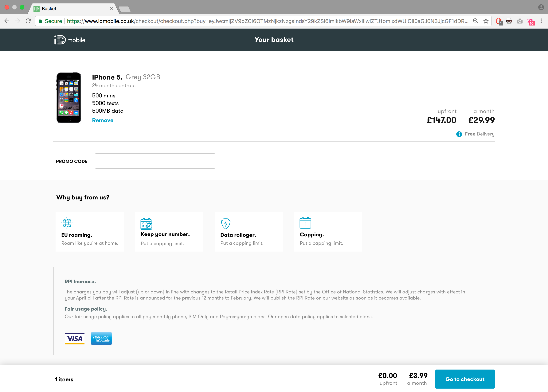The height and width of the screenshot is (392, 548).
Task: Remove the iPhone 5 from basket
Action: click(x=103, y=120)
